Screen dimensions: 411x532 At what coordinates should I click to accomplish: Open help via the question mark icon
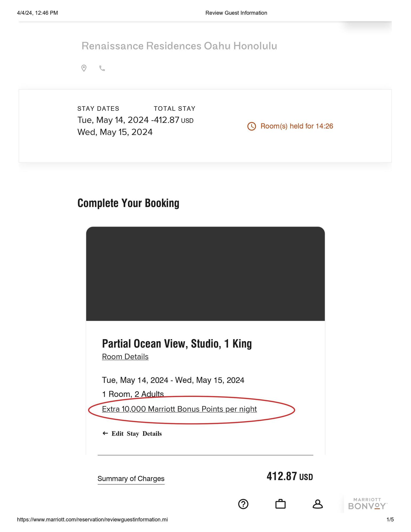click(243, 504)
